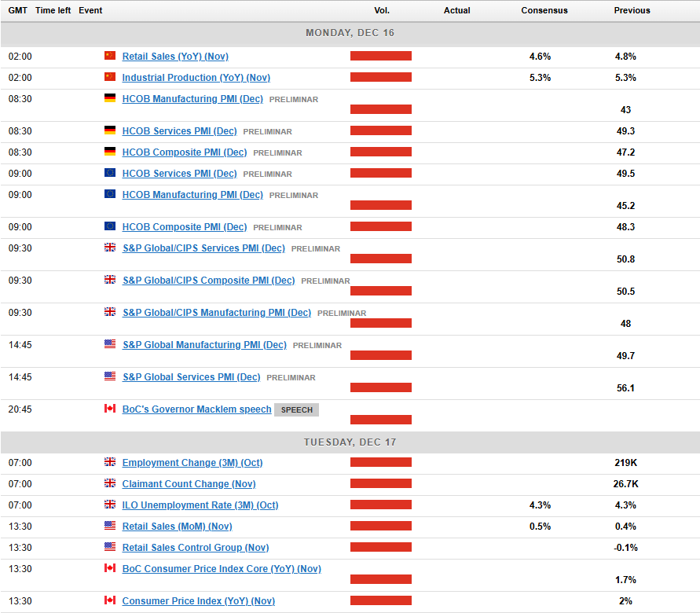Click volatility bar for Macklem speech
The image size is (700, 613).
381,420
